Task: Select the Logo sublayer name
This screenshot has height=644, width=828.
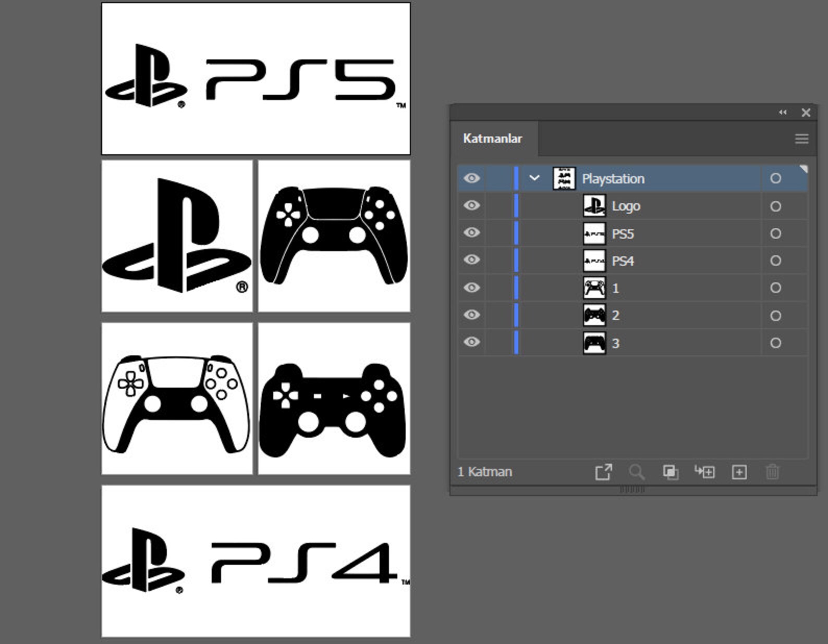Action: (x=626, y=206)
